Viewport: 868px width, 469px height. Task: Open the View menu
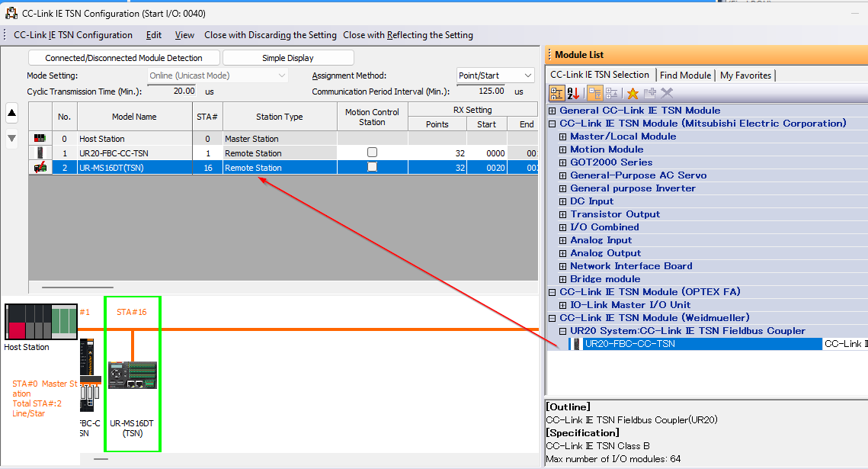coord(184,35)
